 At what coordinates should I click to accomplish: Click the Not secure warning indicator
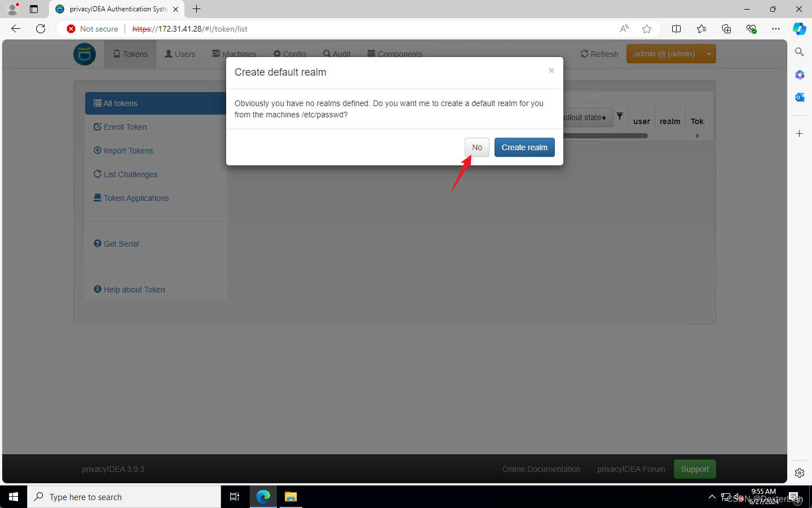click(92, 29)
